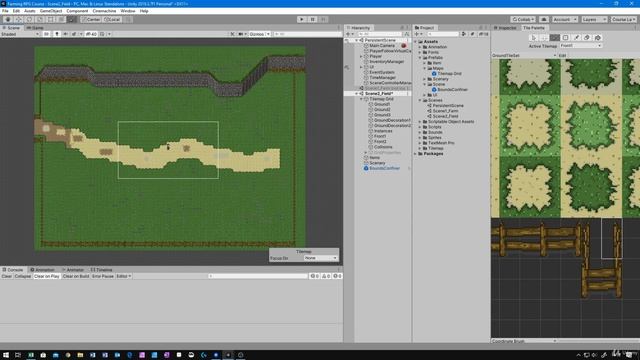
Task: Choose the Tile Palette picker tool
Action: (x=576, y=38)
